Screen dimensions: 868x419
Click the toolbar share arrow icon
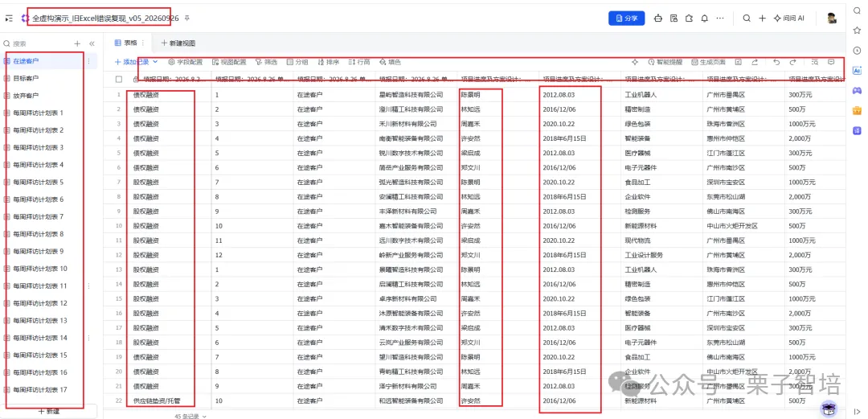point(755,62)
